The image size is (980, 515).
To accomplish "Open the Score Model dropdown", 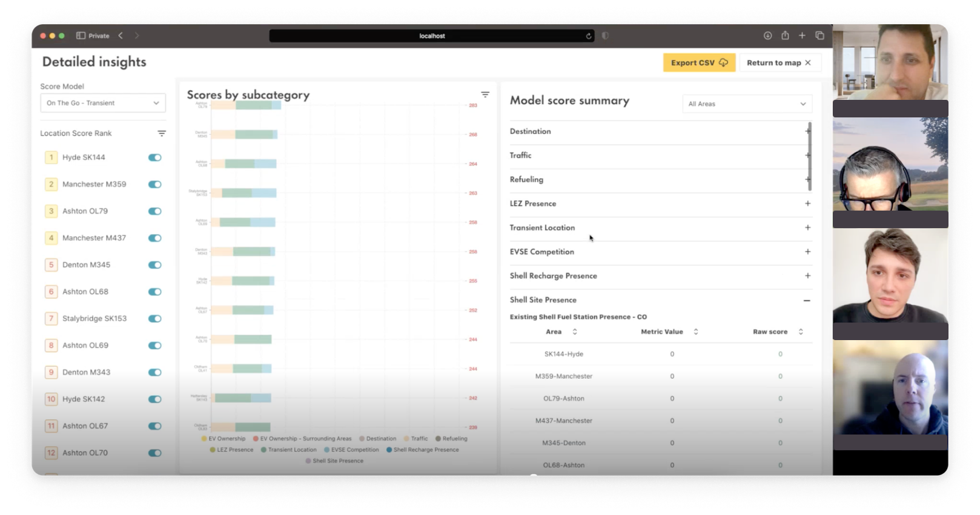I will (103, 103).
